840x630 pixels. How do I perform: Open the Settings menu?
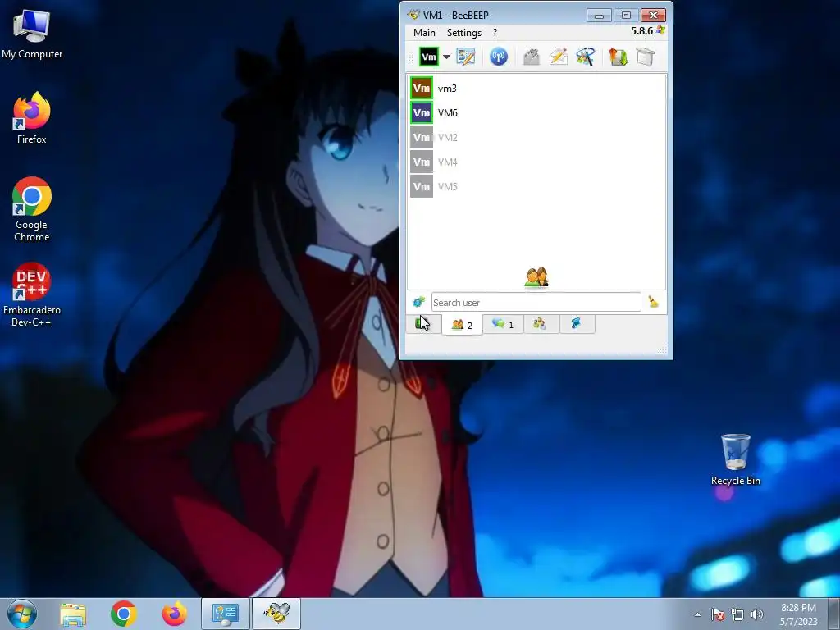[464, 33]
